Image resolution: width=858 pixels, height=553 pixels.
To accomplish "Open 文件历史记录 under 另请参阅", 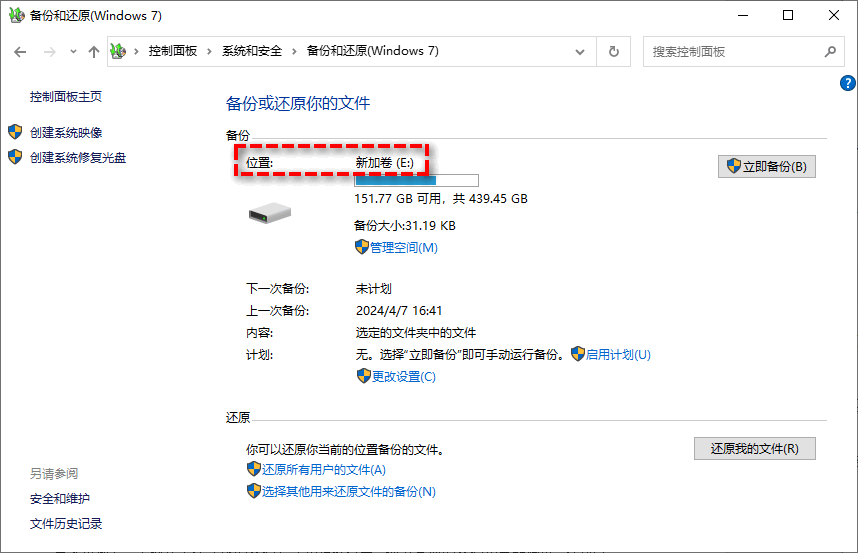I will tap(66, 524).
